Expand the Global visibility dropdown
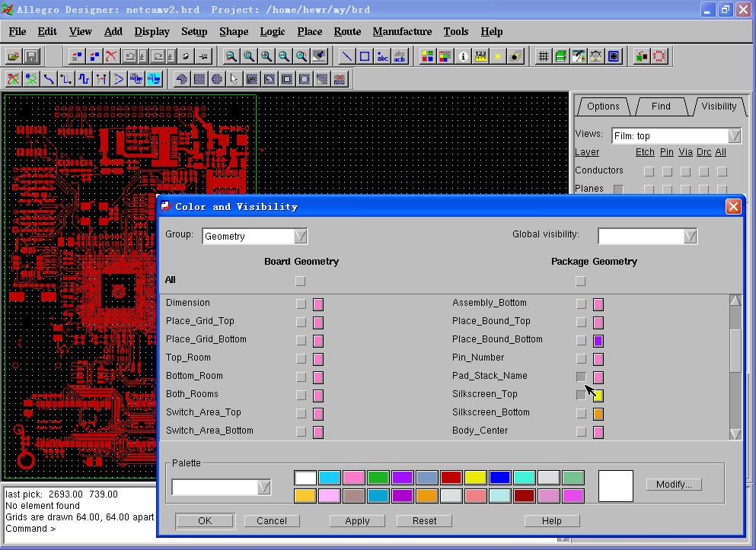Screen dimensions: 756x550 (x=690, y=236)
